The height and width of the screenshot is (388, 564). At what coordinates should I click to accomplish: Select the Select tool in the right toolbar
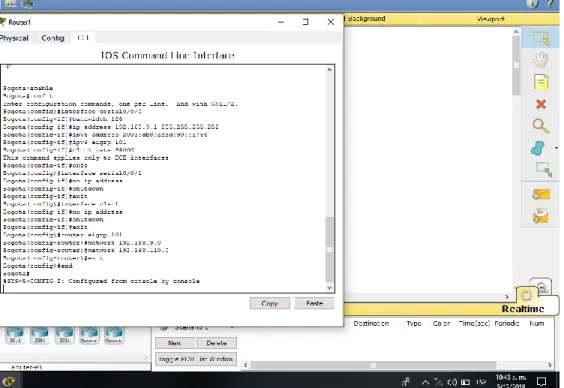tap(541, 38)
